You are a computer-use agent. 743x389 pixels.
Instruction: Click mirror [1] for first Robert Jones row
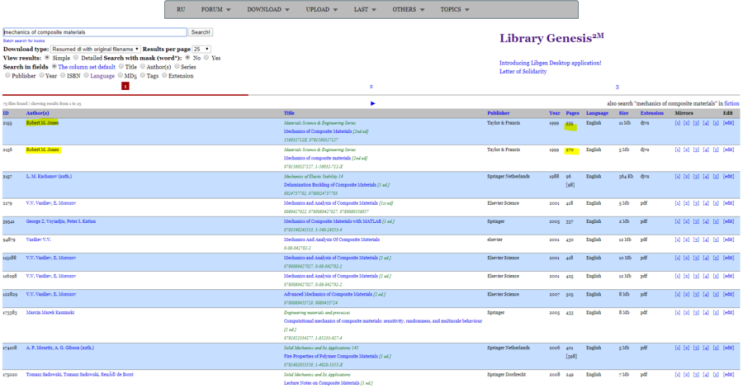point(677,123)
